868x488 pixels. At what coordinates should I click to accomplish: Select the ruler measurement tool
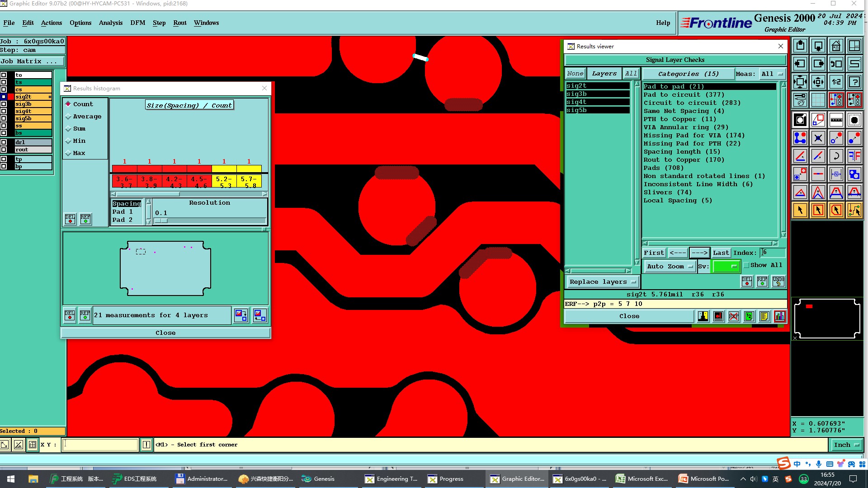click(x=836, y=120)
